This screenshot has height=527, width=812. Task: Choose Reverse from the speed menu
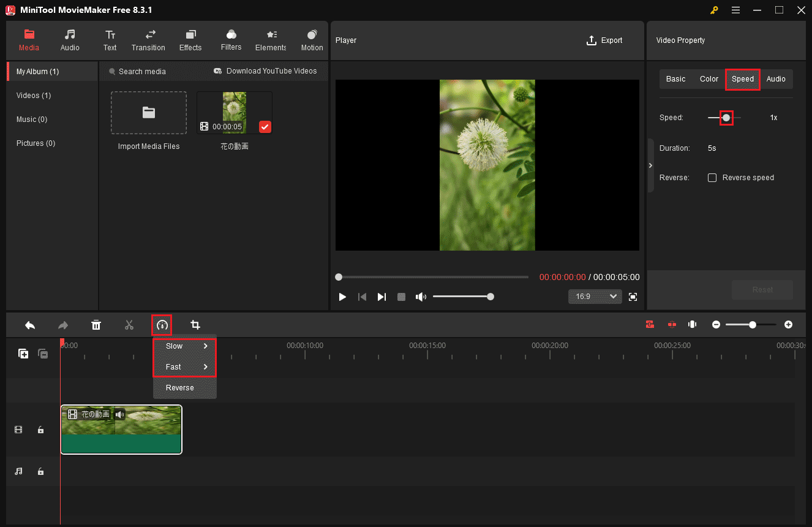tap(180, 388)
